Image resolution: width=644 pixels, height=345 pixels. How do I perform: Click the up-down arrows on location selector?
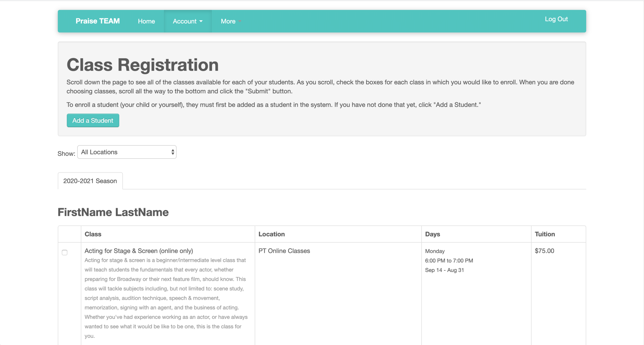tap(173, 152)
